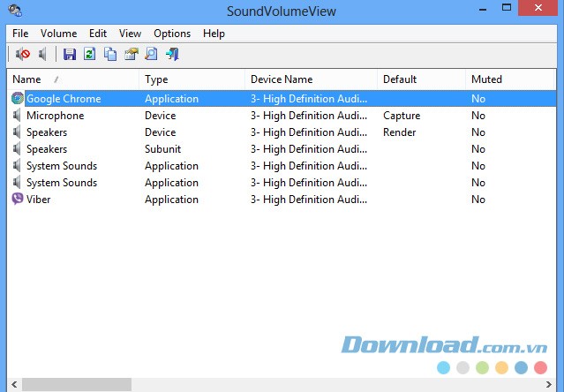
Task: Open the View menu
Action: tap(130, 34)
